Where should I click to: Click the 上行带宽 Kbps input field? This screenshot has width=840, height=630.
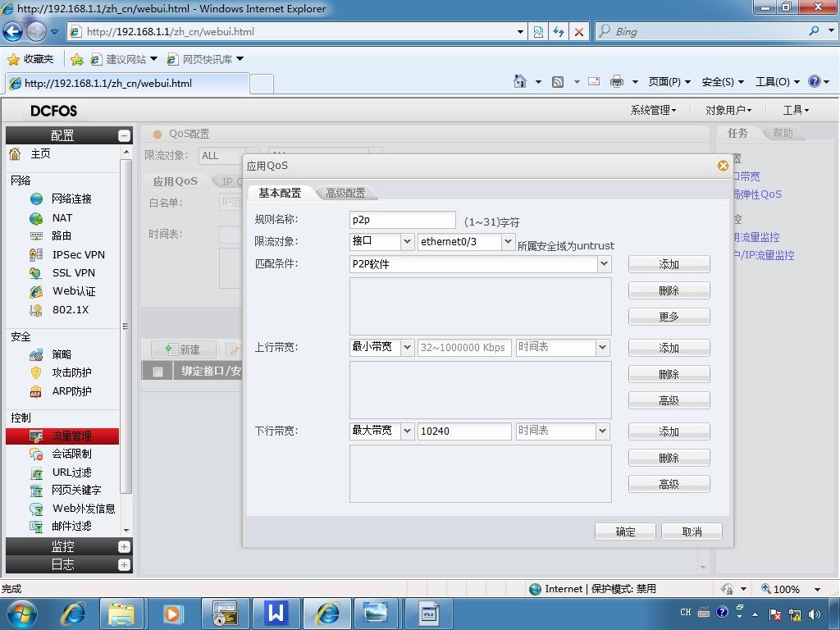tap(464, 347)
